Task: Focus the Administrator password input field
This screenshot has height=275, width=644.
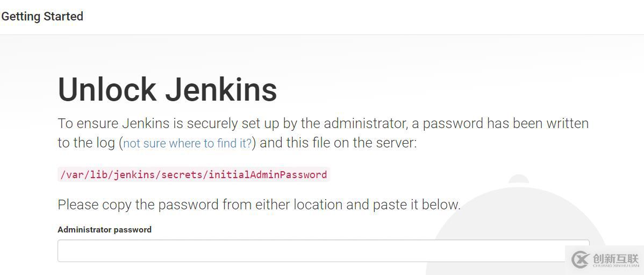Action: point(323,251)
